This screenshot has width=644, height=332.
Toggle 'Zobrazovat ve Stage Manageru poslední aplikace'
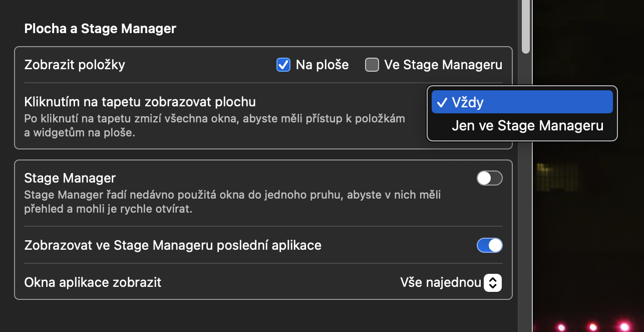point(489,245)
